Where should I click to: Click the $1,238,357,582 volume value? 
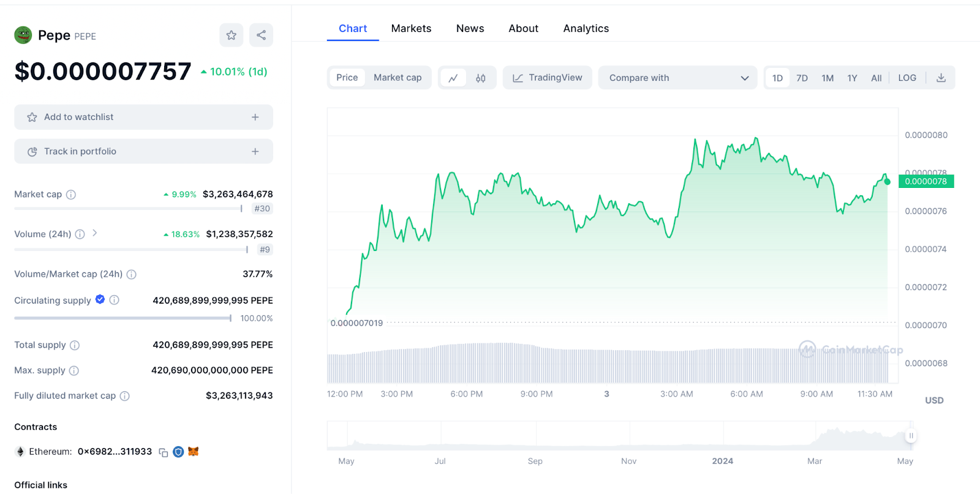pos(239,234)
